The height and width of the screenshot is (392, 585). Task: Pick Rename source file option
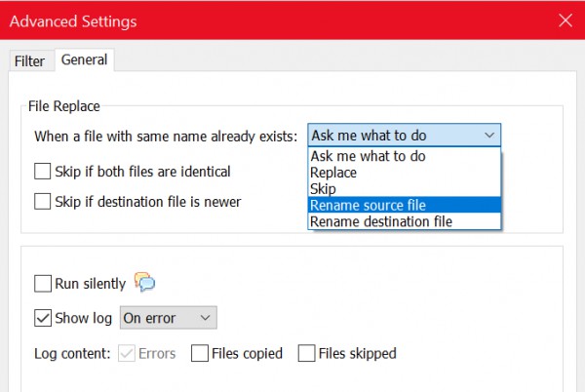tap(405, 205)
